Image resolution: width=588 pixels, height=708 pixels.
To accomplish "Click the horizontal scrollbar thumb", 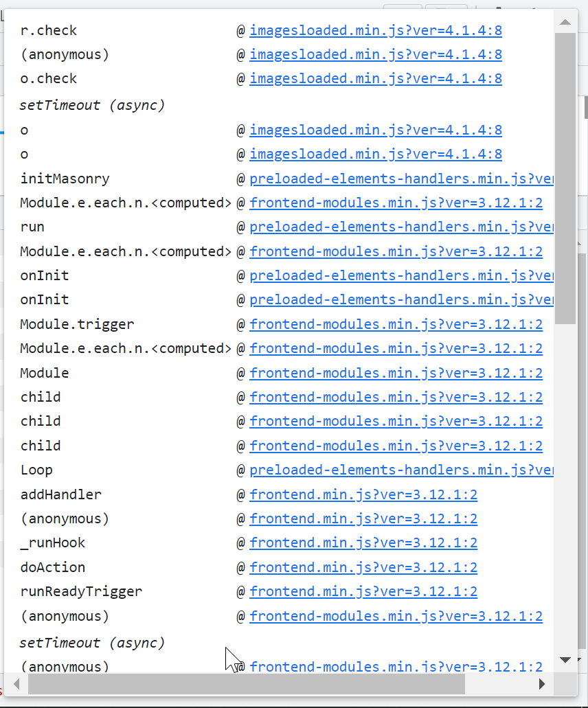I will click(247, 684).
